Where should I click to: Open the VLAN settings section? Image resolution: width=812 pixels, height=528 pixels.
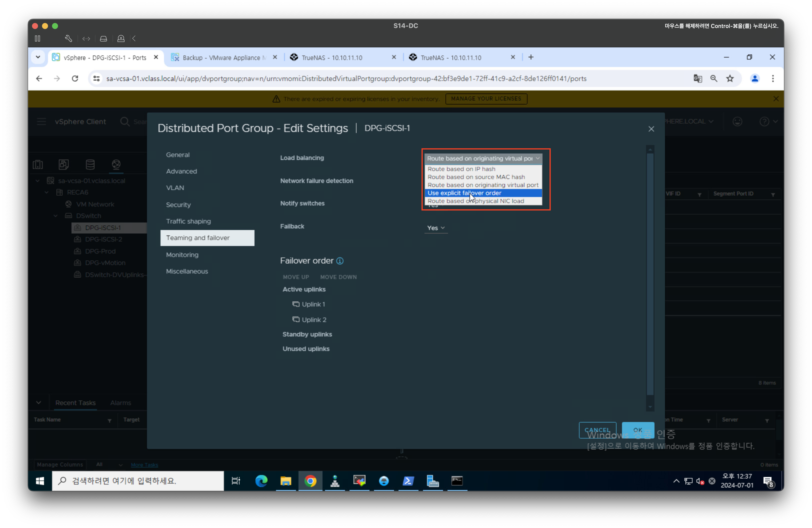[175, 188]
